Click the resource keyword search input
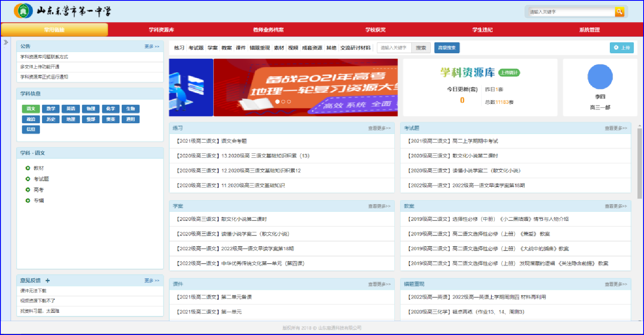Viewport: 644px width, 335px height. point(394,48)
